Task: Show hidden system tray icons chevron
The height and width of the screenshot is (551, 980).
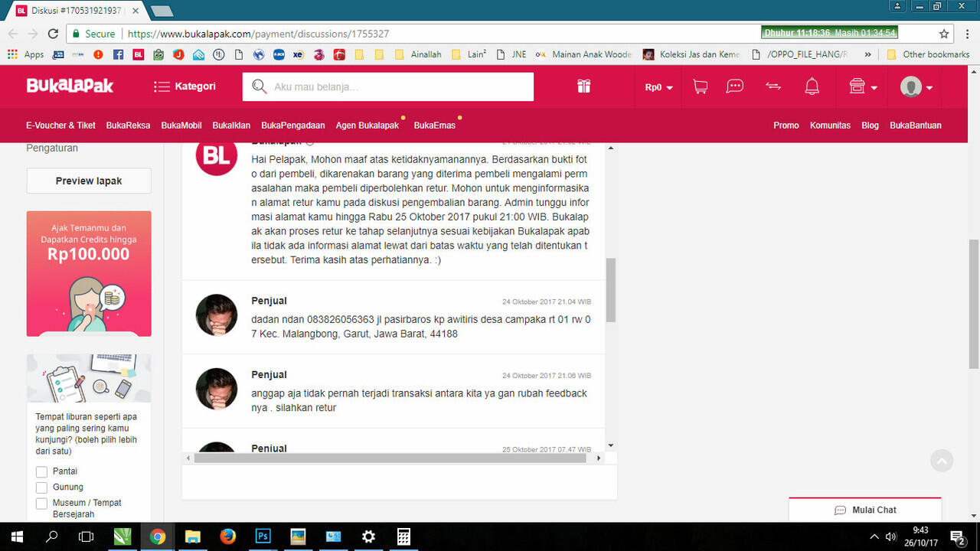Action: coord(874,536)
